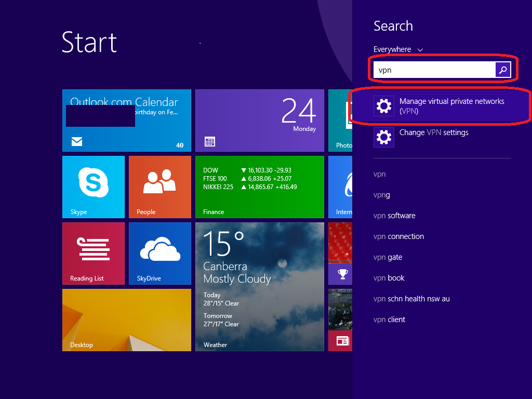Select the 'vpng' search suggestion
The width and height of the screenshot is (532, 399).
[381, 195]
